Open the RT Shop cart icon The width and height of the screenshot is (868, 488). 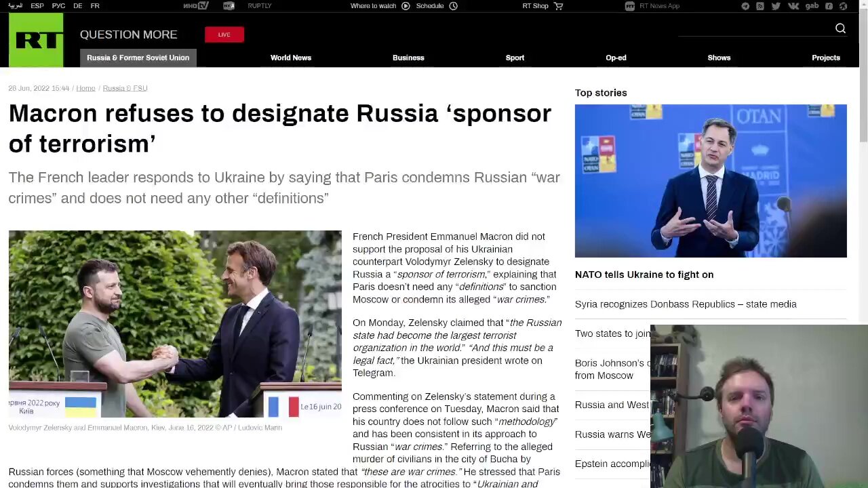tap(559, 6)
